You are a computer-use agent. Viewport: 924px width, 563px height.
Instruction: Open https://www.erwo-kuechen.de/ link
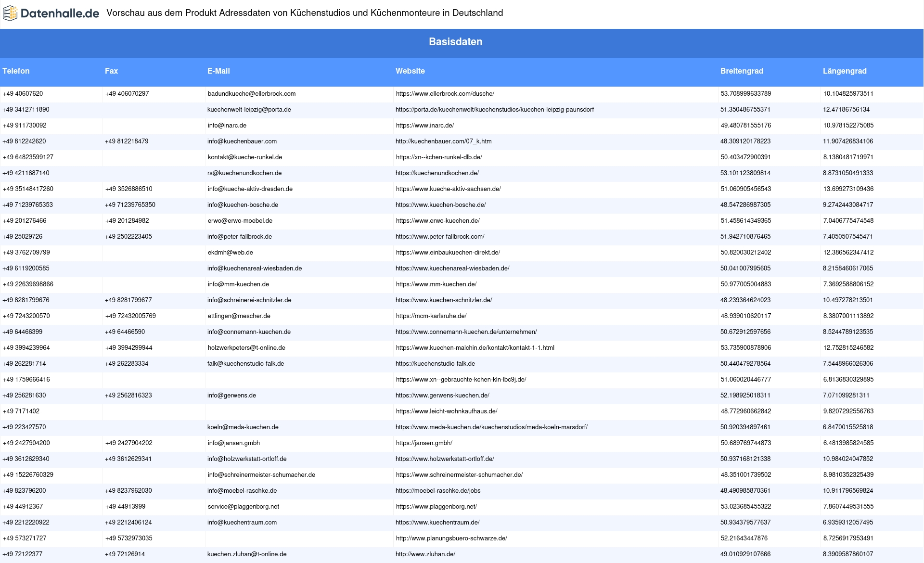pyautogui.click(x=438, y=221)
